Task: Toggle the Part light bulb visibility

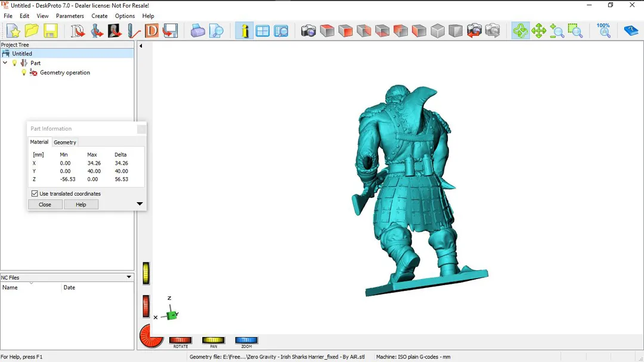Action: point(15,63)
